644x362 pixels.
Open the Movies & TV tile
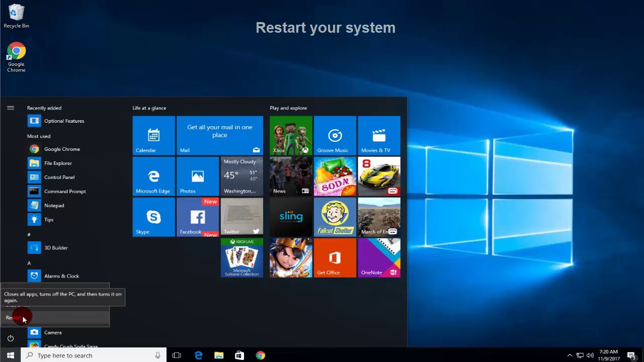pos(379,136)
